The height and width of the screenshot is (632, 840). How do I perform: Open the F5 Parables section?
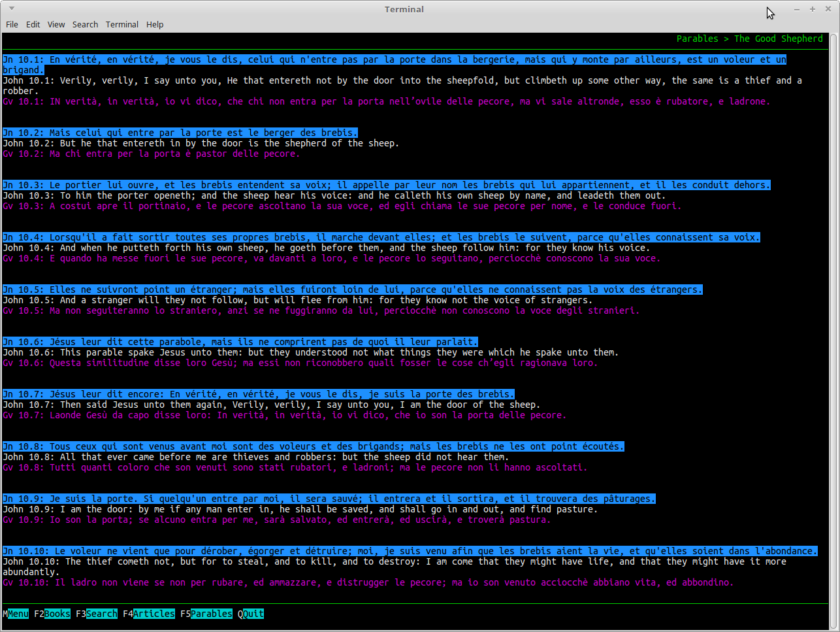click(x=206, y=614)
